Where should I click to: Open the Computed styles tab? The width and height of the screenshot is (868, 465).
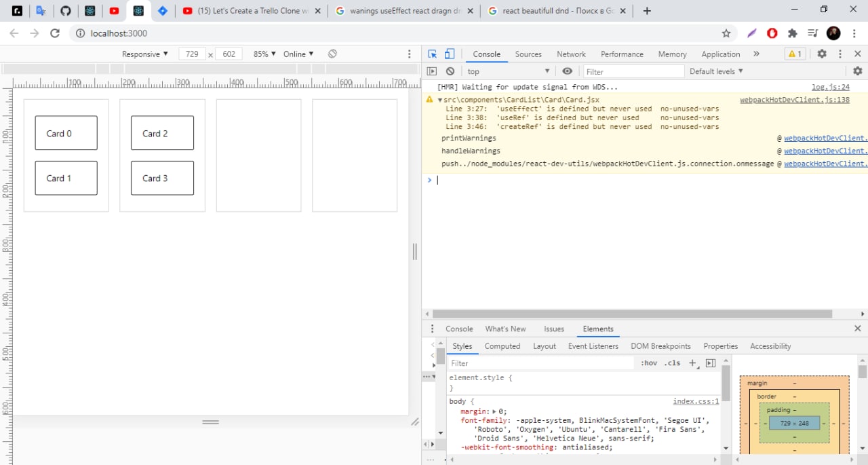[x=502, y=346]
